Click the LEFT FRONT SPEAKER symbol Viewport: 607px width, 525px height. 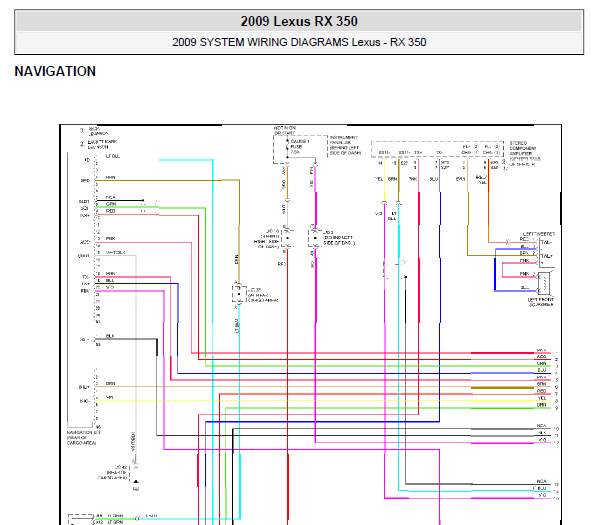(544, 283)
